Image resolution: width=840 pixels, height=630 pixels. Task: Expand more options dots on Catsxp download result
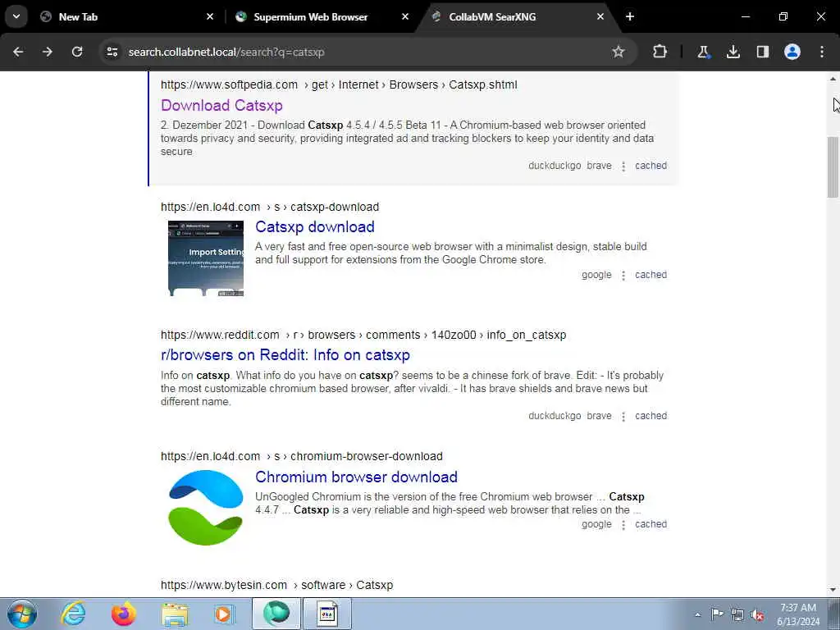[x=623, y=276]
